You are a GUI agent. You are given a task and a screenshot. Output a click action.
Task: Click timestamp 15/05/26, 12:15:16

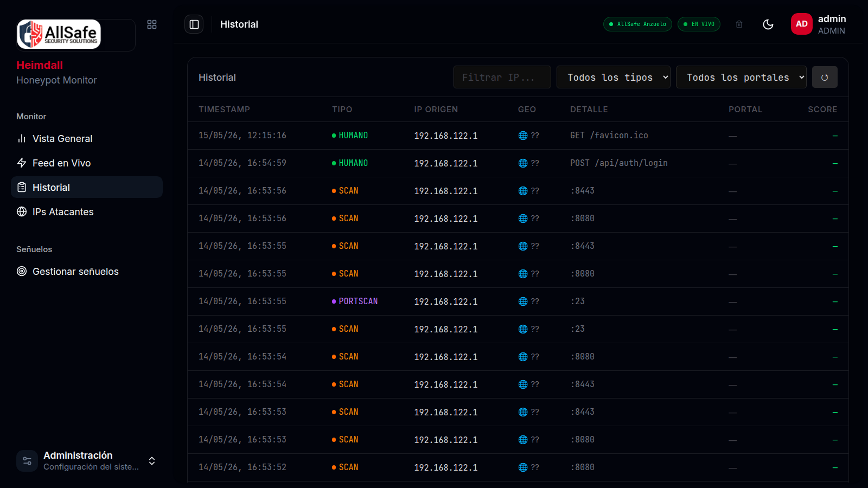click(x=242, y=136)
